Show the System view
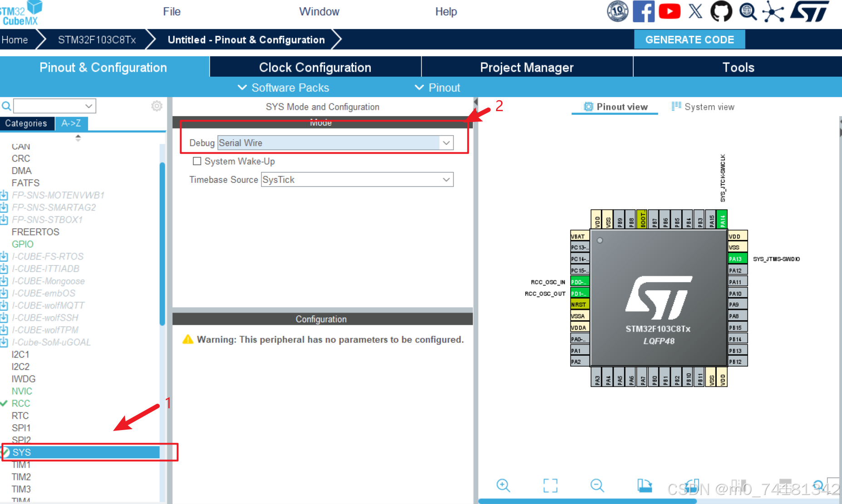 point(703,107)
